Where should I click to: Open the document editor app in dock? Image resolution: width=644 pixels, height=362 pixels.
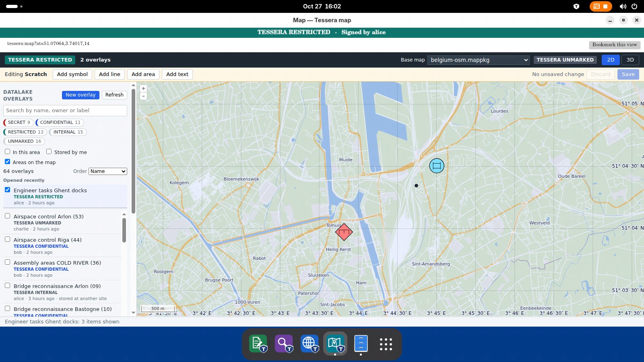point(258,344)
